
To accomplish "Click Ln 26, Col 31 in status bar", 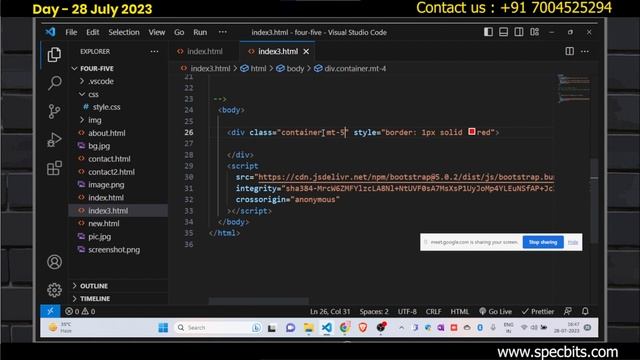I will (x=330, y=311).
